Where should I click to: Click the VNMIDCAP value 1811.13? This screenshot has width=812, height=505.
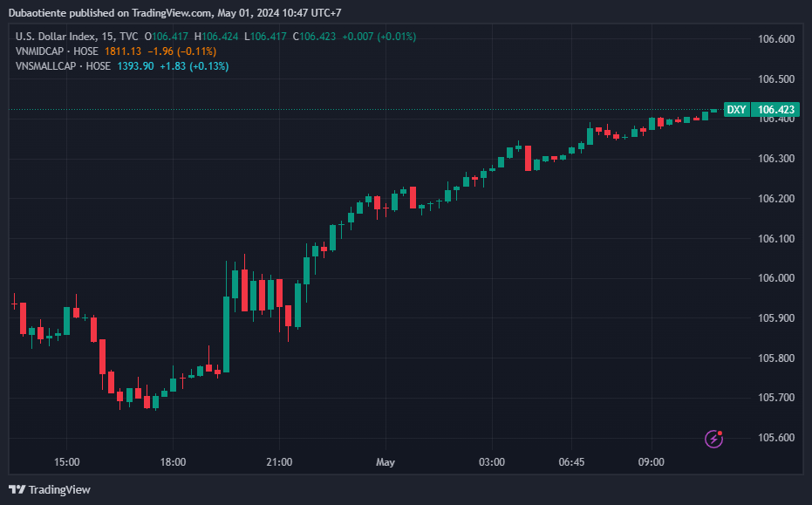[123, 51]
